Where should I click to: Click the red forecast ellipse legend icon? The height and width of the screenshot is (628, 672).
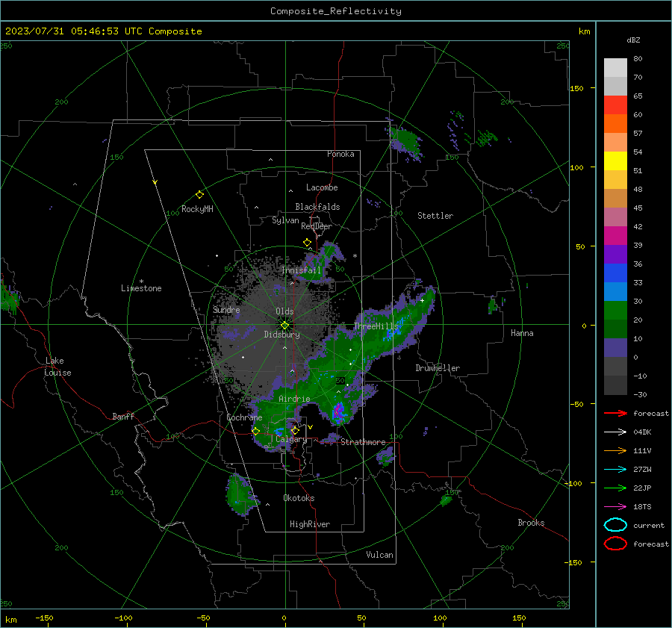click(x=615, y=544)
